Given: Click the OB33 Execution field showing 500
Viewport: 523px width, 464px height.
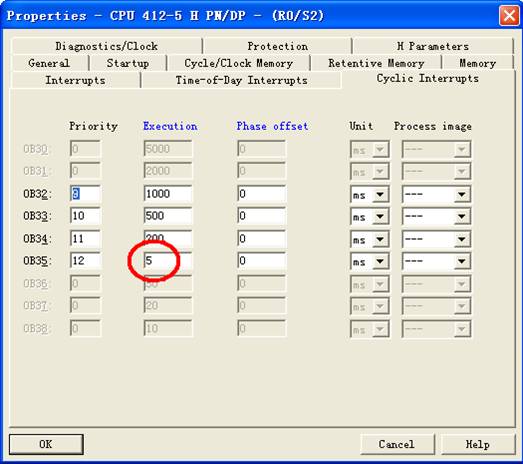Looking at the screenshot, I should pos(168,216).
